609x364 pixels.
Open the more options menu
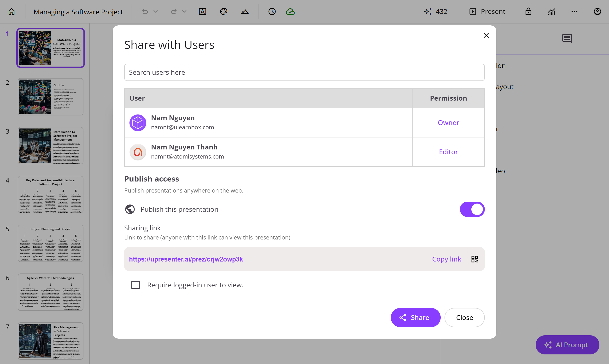[x=574, y=11]
